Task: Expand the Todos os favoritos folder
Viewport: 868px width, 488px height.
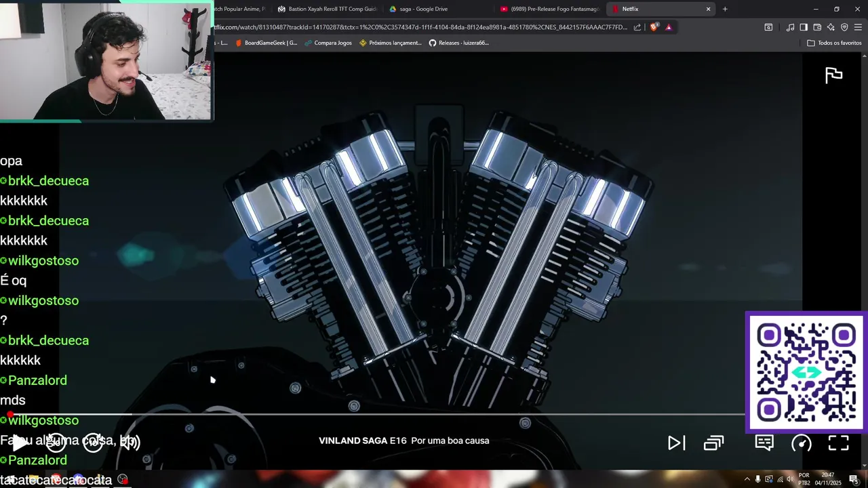Action: [834, 43]
